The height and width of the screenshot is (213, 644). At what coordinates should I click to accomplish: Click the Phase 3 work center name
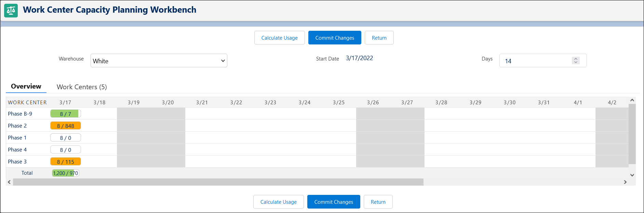click(x=17, y=161)
